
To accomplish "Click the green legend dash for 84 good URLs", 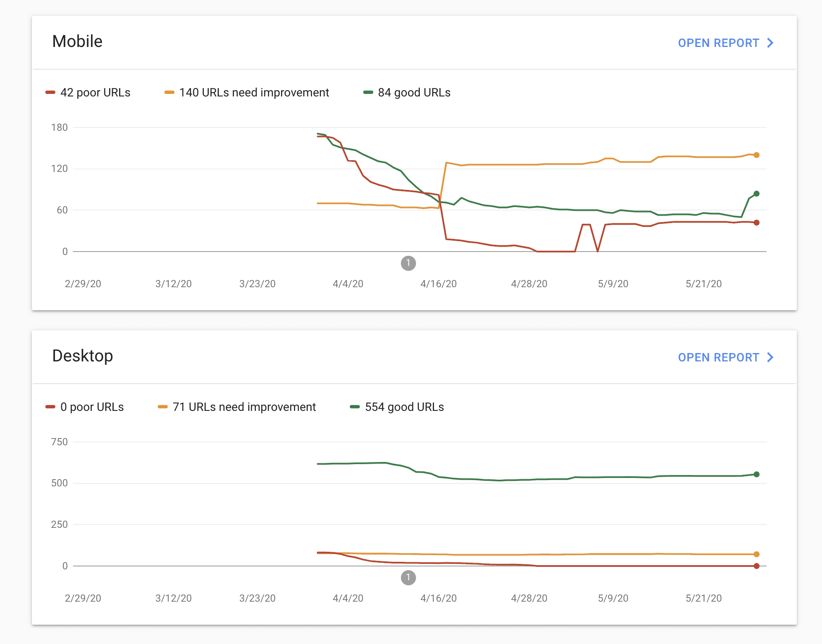I will click(x=368, y=92).
